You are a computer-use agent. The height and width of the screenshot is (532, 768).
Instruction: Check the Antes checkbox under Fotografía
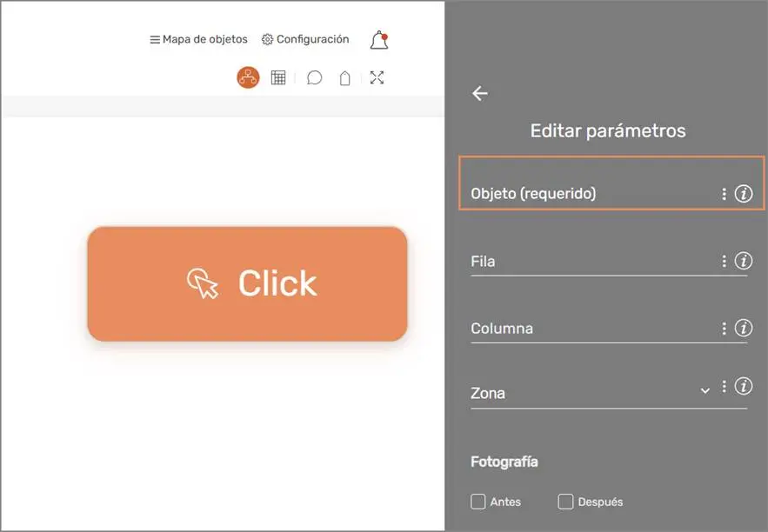coord(478,501)
